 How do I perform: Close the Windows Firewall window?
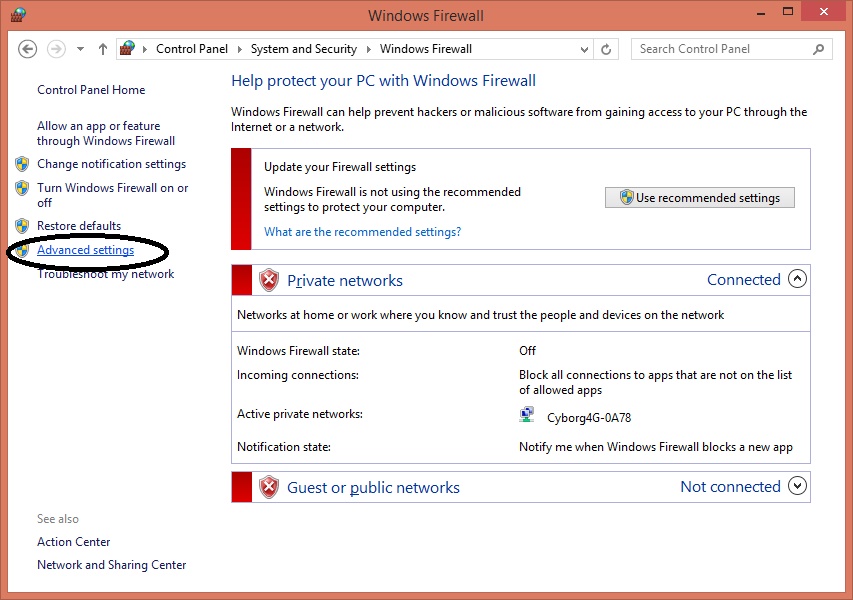tap(824, 11)
